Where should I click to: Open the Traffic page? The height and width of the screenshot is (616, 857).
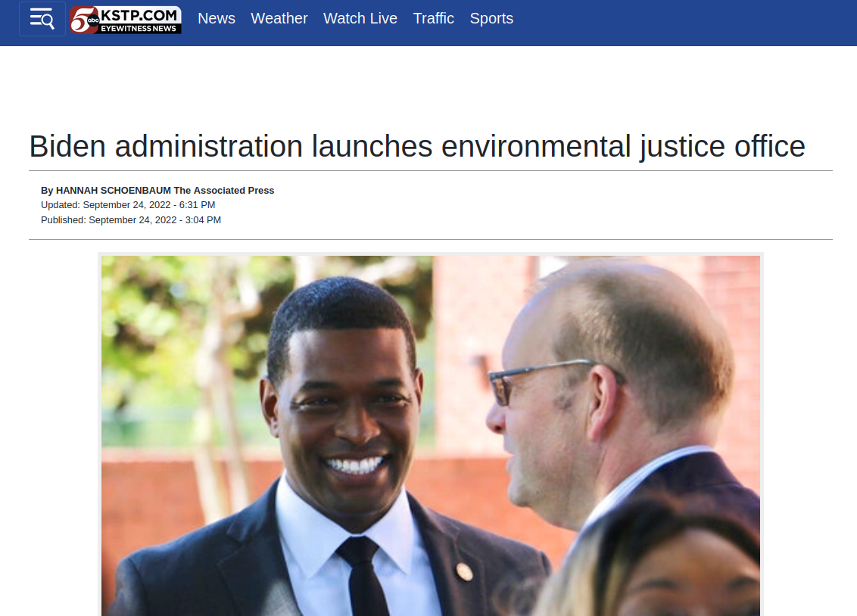[433, 19]
